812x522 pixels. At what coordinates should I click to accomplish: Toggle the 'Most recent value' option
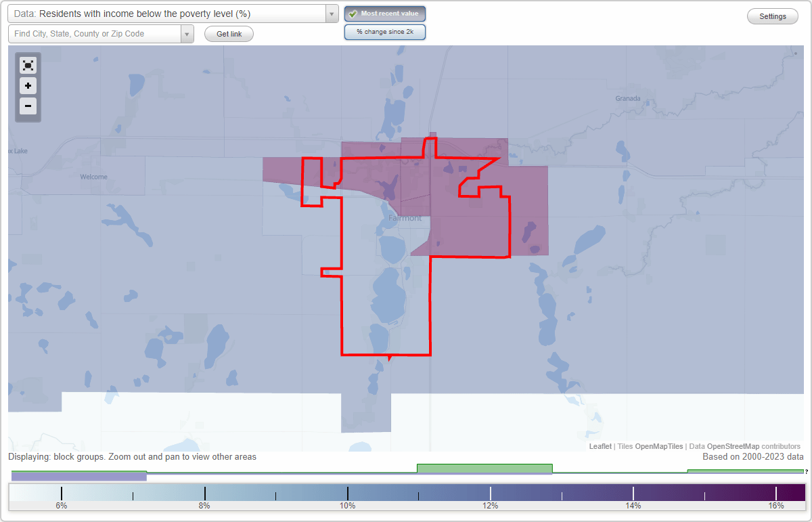(x=385, y=13)
